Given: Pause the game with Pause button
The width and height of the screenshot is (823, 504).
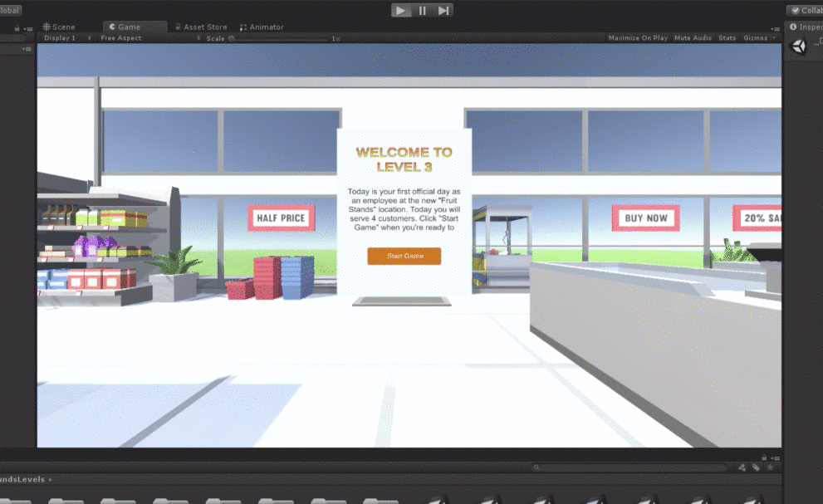Looking at the screenshot, I should [423, 11].
